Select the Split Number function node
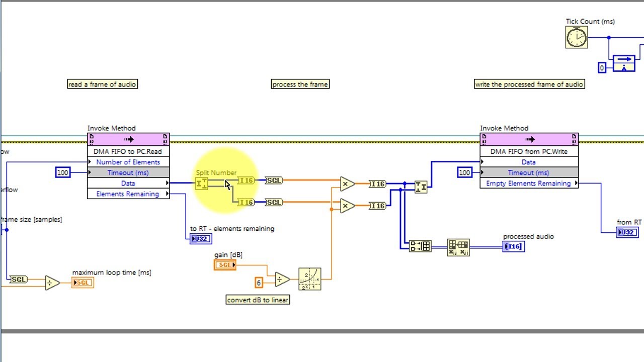644x362 pixels. pyautogui.click(x=201, y=184)
